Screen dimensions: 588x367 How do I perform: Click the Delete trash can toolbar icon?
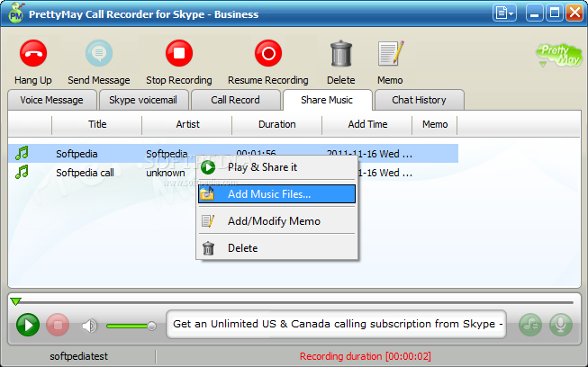(x=341, y=53)
